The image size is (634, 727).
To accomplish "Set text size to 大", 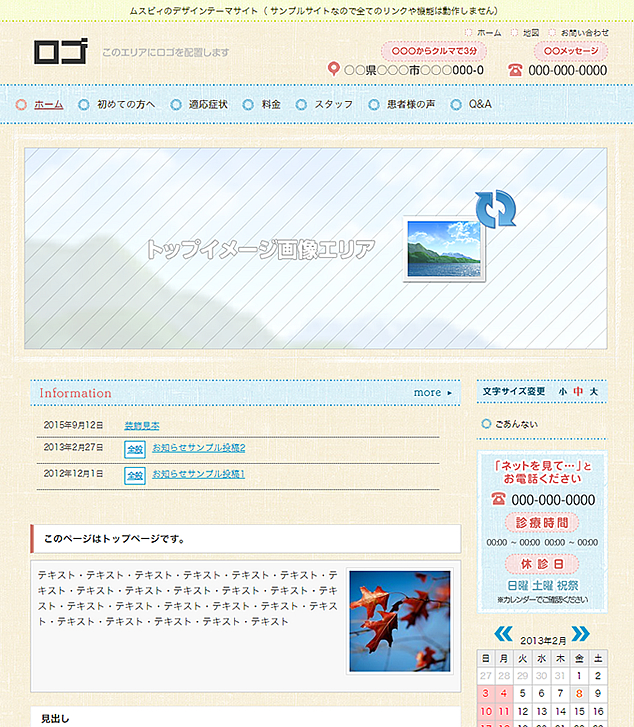I will point(594,392).
